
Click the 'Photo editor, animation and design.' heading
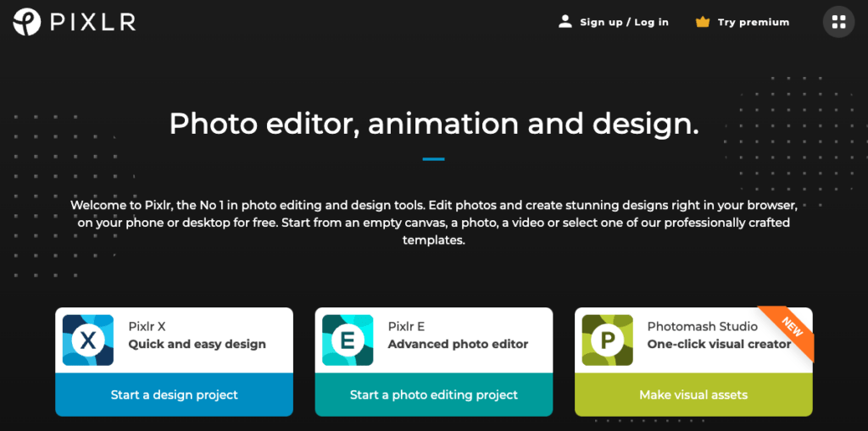(x=434, y=124)
